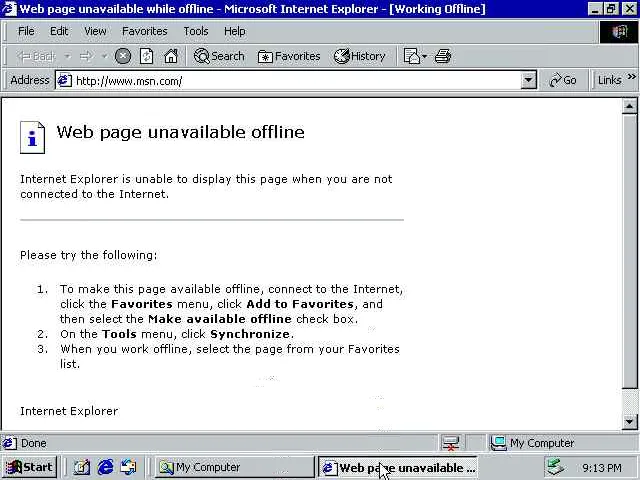The height and width of the screenshot is (480, 640).
Task: Click the bold 'Synchronize' text
Action: click(x=250, y=334)
